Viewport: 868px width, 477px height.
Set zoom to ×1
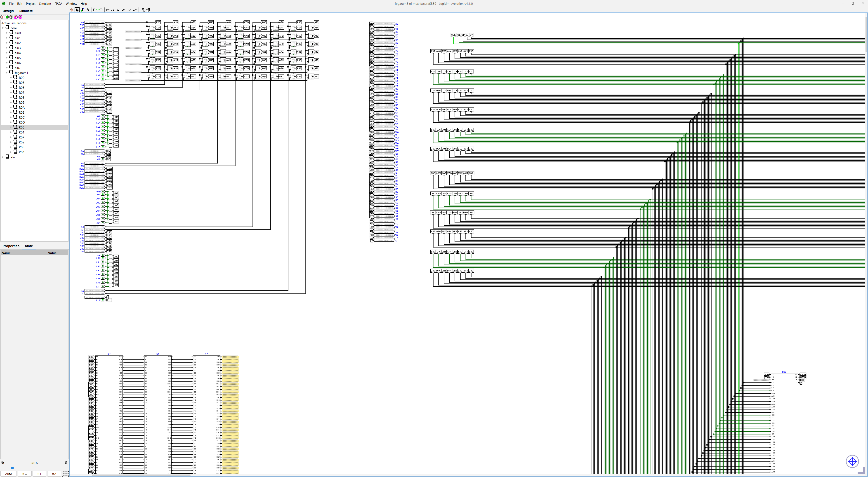pyautogui.click(x=39, y=474)
